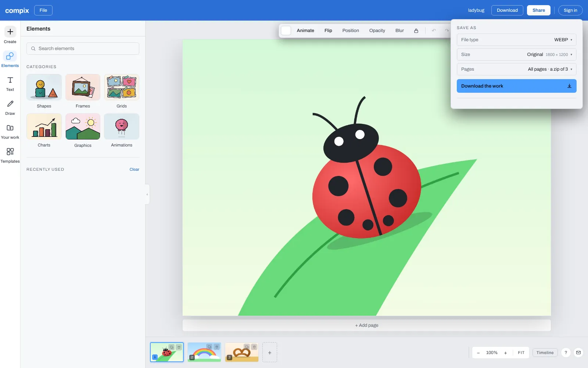This screenshot has height=368, width=588.
Task: Clear the recently used elements
Action: pos(134,170)
